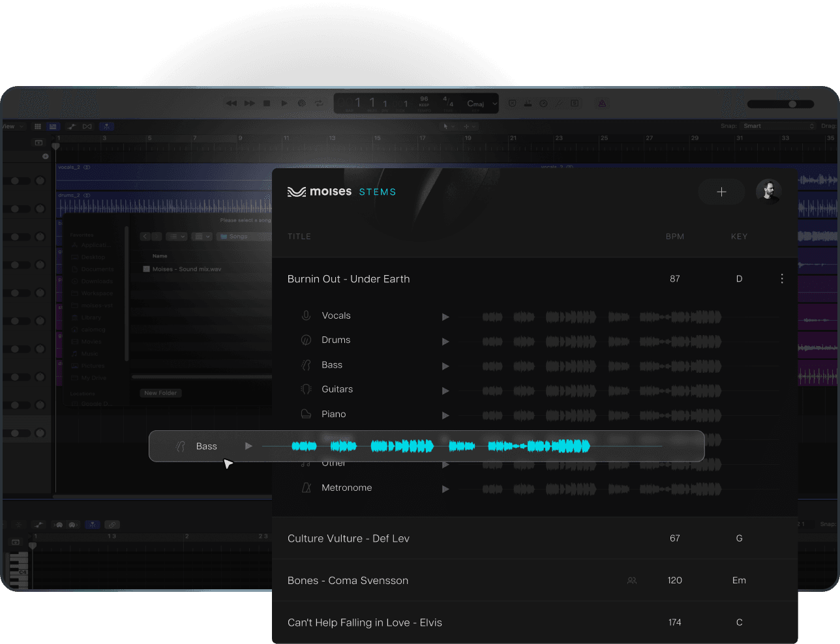Click the Guitars stem icon

[306, 389]
